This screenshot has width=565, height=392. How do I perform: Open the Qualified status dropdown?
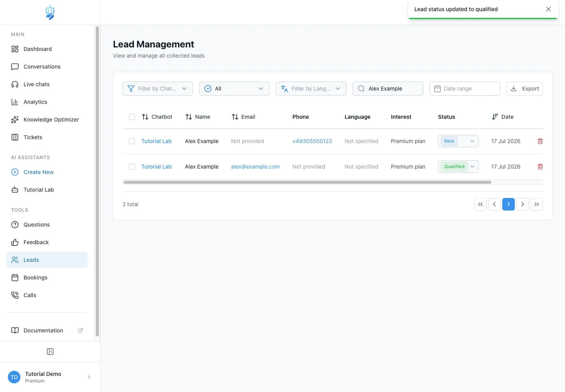click(458, 167)
